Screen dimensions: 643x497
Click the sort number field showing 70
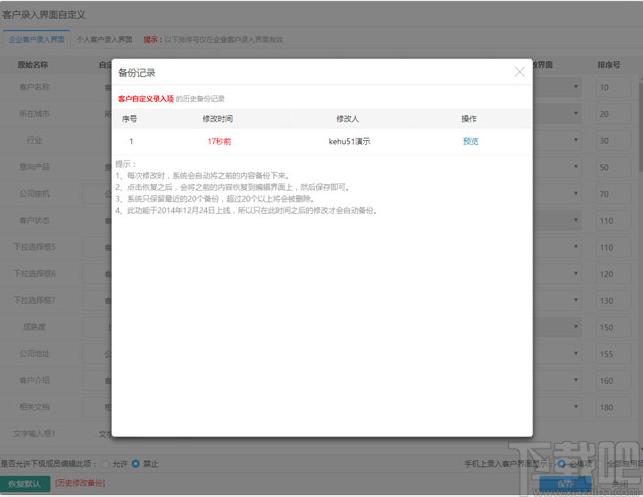point(612,194)
